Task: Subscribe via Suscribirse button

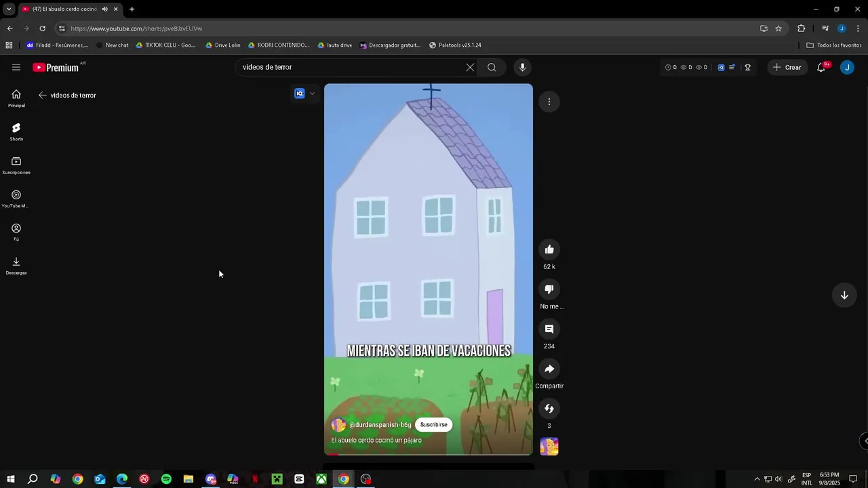Action: 433,425
